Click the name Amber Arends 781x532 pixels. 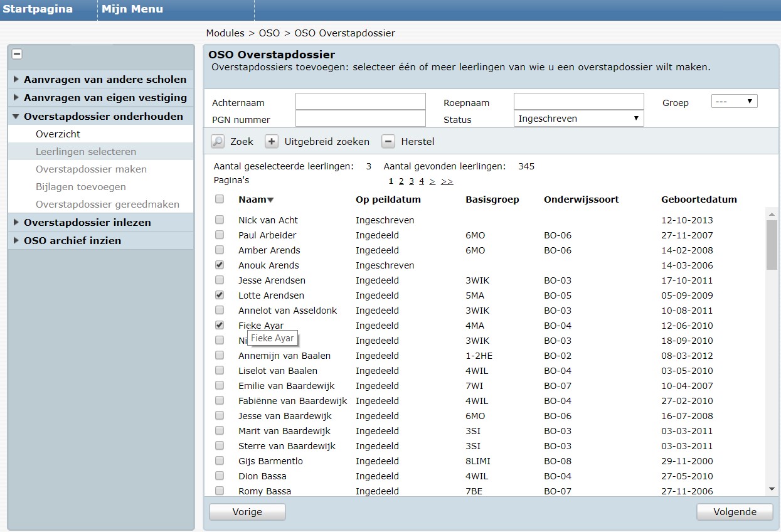tap(269, 250)
